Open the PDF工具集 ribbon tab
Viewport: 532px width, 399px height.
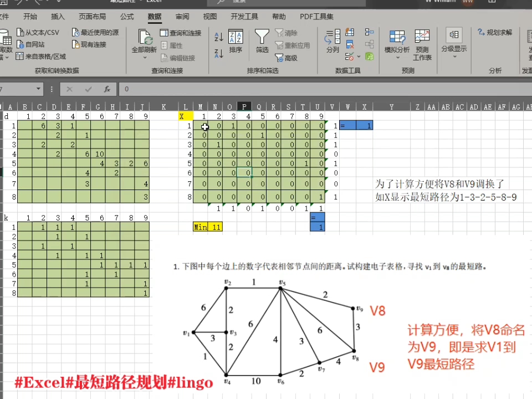pos(316,17)
